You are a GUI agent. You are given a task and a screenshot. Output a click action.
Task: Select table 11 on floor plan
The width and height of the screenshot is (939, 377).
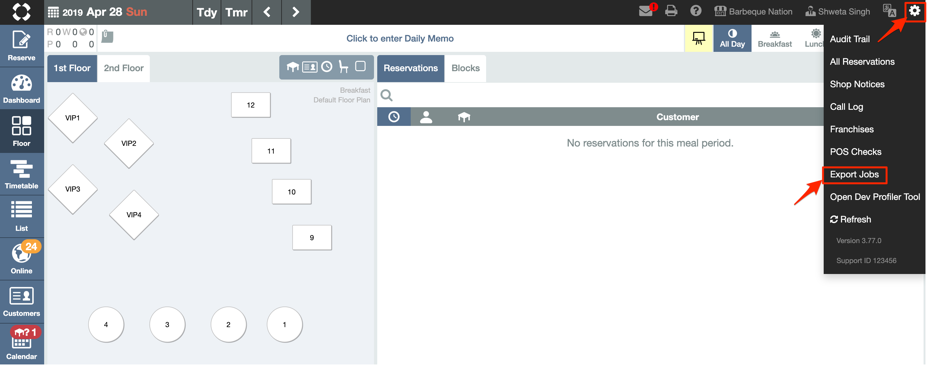pyautogui.click(x=271, y=151)
